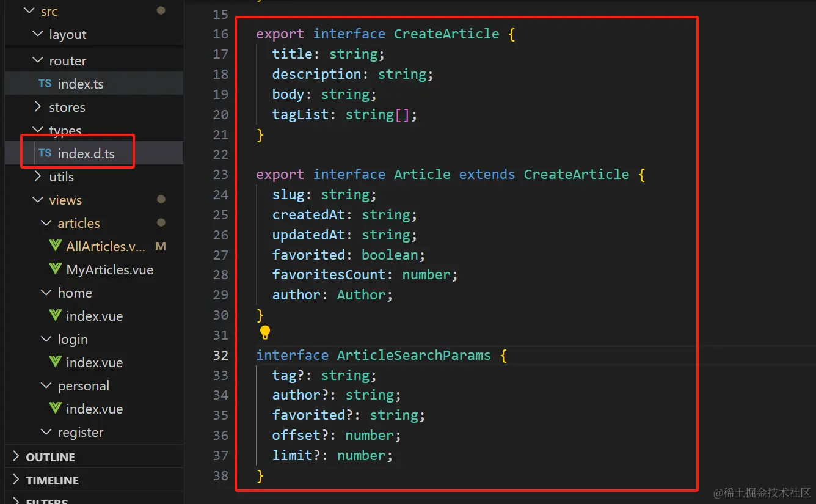
Task: Collapse the src folder chevron
Action: 29,11
